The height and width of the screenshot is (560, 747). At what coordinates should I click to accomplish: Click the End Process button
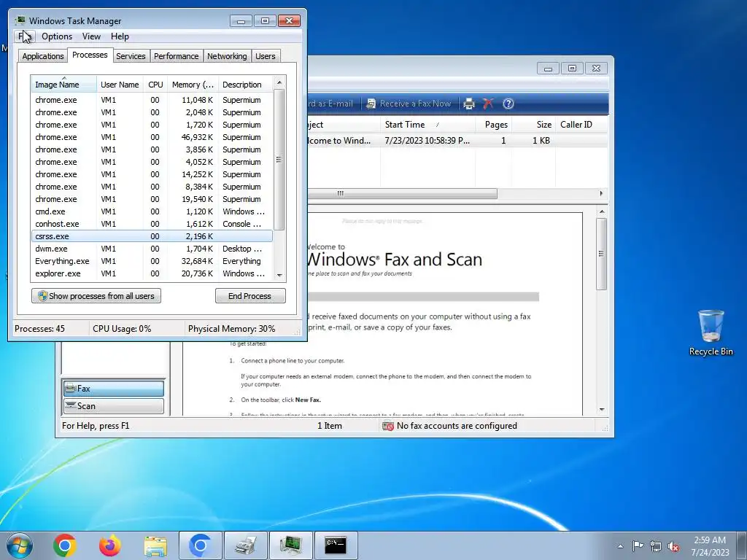[250, 296]
